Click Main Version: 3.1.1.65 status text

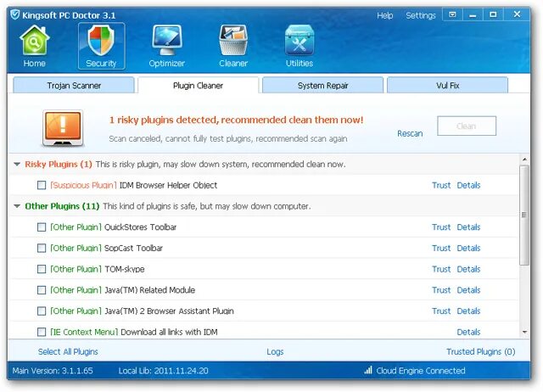pyautogui.click(x=53, y=371)
